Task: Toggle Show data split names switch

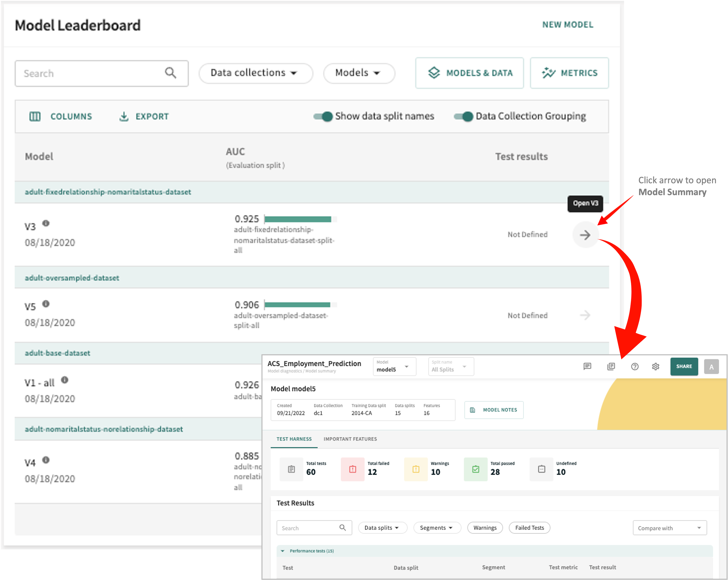Action: click(323, 116)
